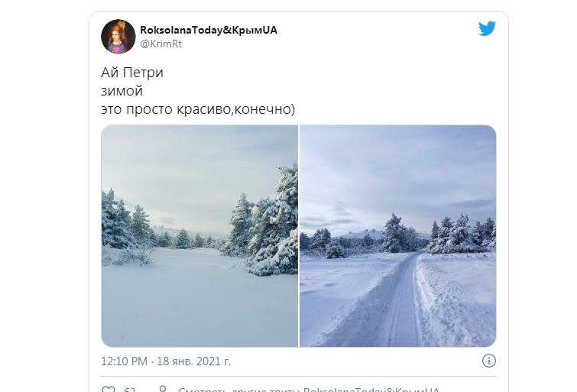This screenshot has height=392, width=577.
Task: View other tweets by RoksolanaToday&КрымUA
Action: [309, 389]
